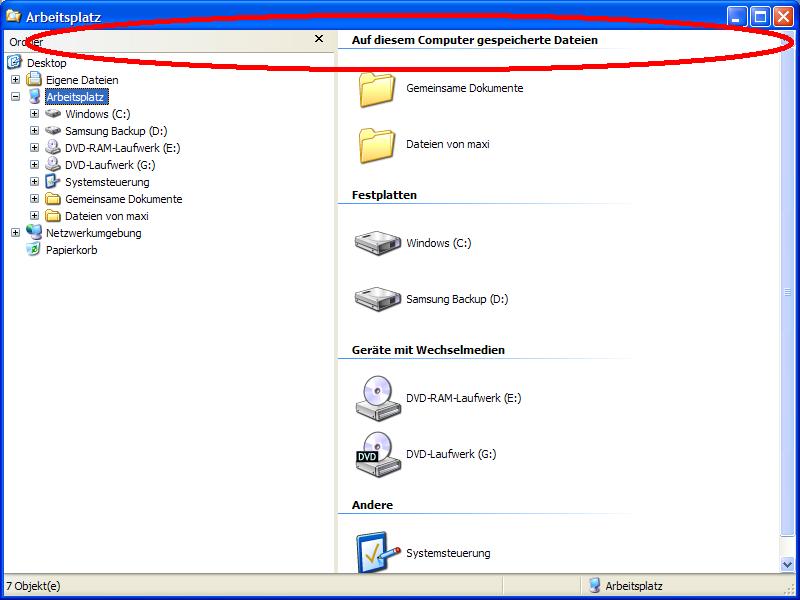
Task: Expand Eigene Dateien tree node
Action: point(15,80)
